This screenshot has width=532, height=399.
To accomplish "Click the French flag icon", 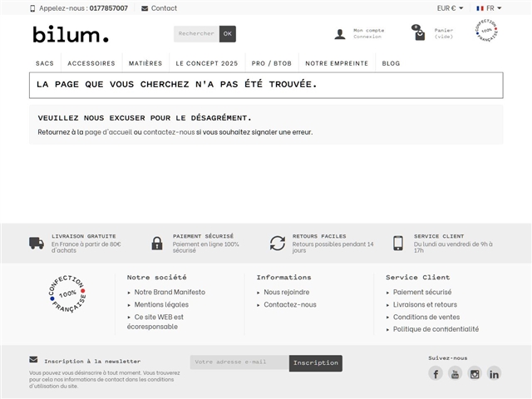I will coord(480,8).
